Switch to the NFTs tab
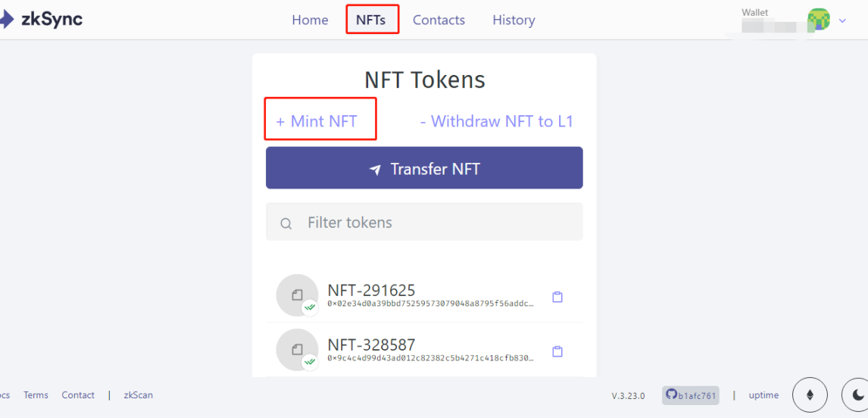Screen dimensions: 868x418 (371, 20)
